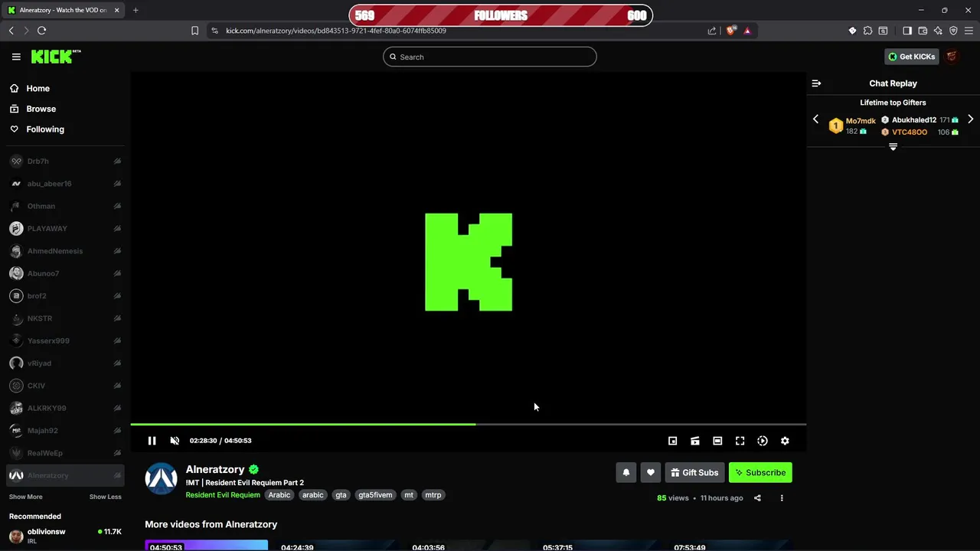Viewport: 980px width, 551px height.
Task: Share this VOD via share icon
Action: click(757, 498)
